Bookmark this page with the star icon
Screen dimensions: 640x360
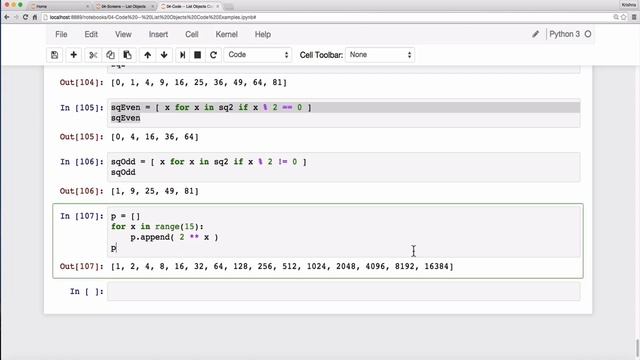coord(624,17)
